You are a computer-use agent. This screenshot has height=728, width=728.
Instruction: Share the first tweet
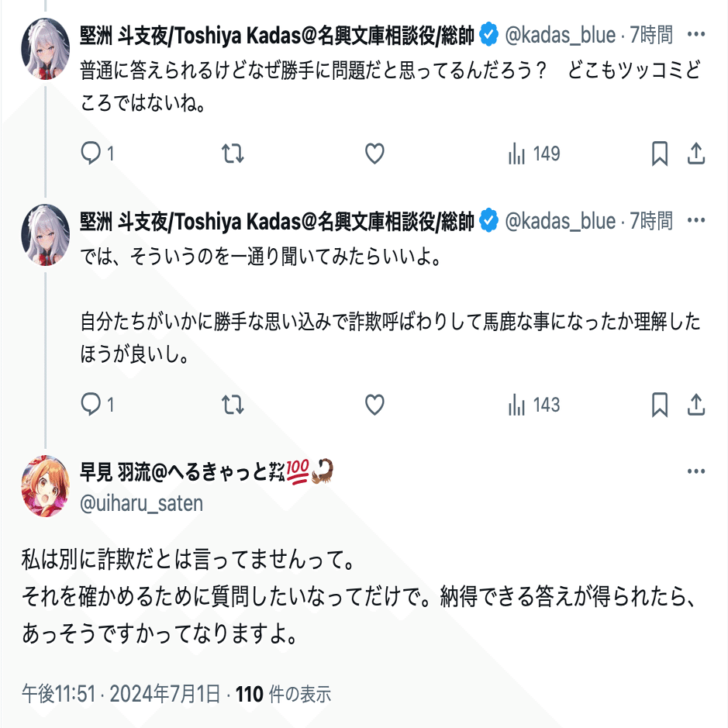tap(696, 154)
